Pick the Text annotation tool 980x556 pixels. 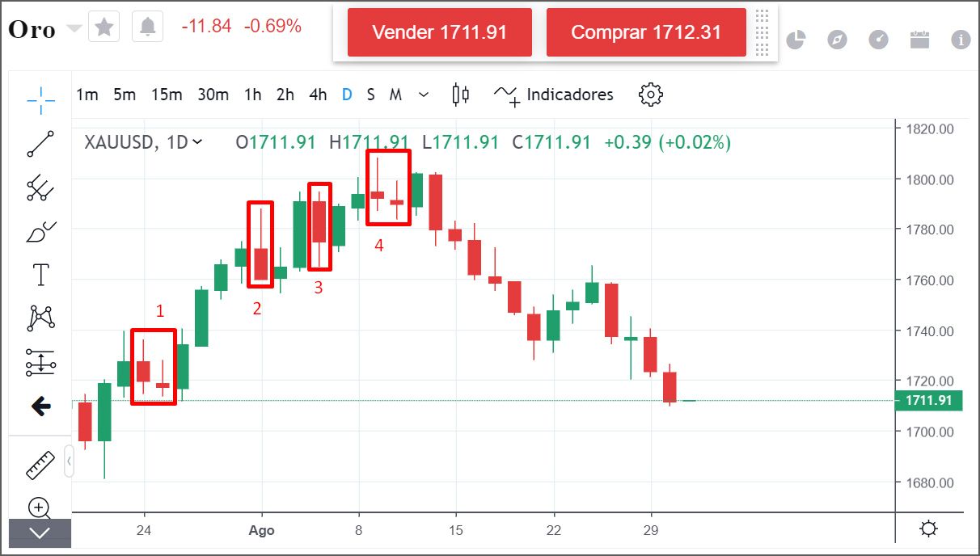pos(40,275)
